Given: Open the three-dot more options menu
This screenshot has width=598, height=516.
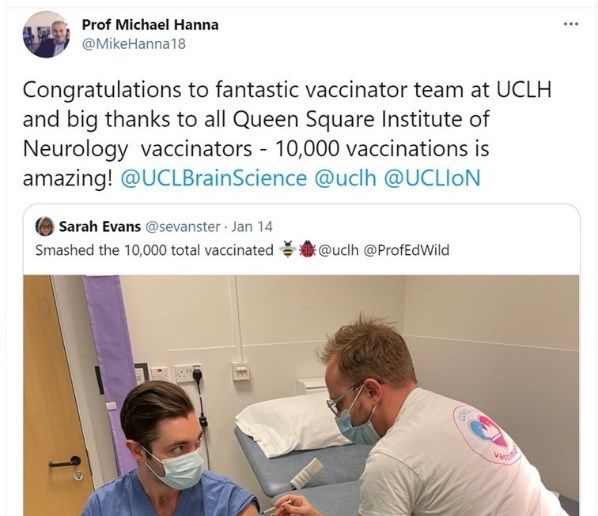Looking at the screenshot, I should (x=571, y=24).
